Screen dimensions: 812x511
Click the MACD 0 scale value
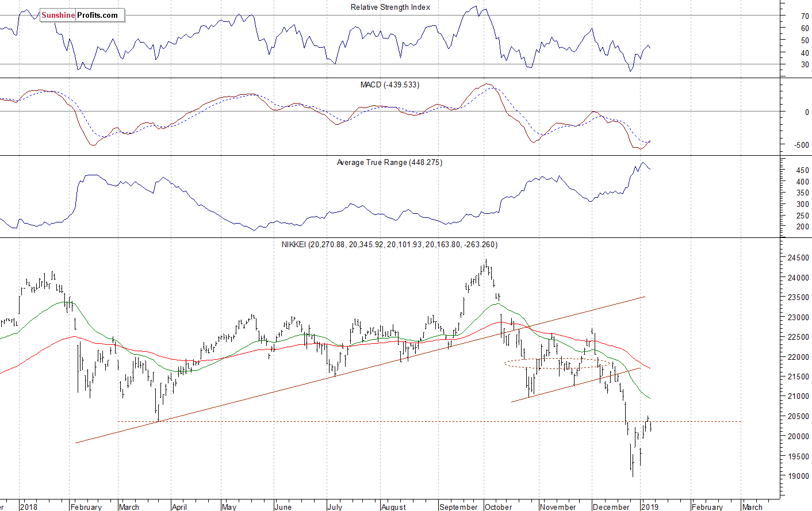(x=807, y=112)
